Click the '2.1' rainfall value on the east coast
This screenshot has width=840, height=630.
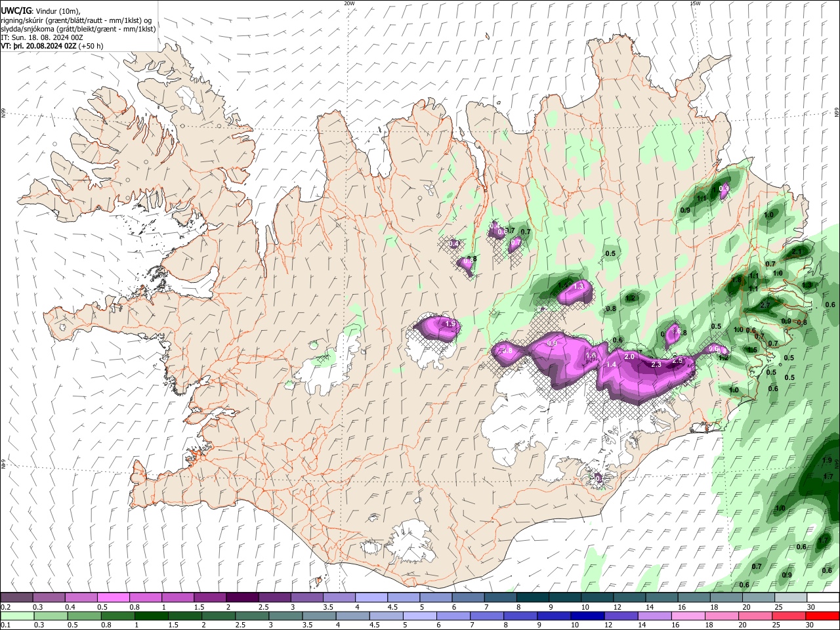pos(797,251)
